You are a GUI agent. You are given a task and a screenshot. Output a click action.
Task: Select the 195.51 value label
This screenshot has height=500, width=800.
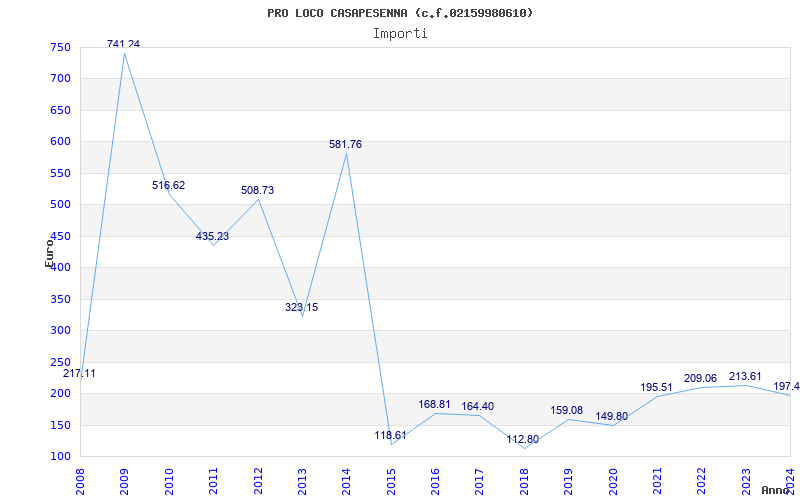(656, 387)
